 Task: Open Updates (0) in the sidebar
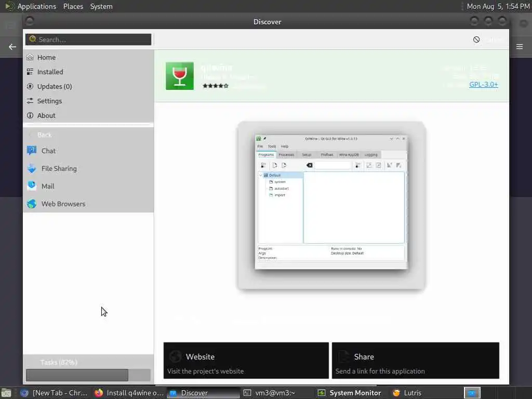(x=88, y=87)
